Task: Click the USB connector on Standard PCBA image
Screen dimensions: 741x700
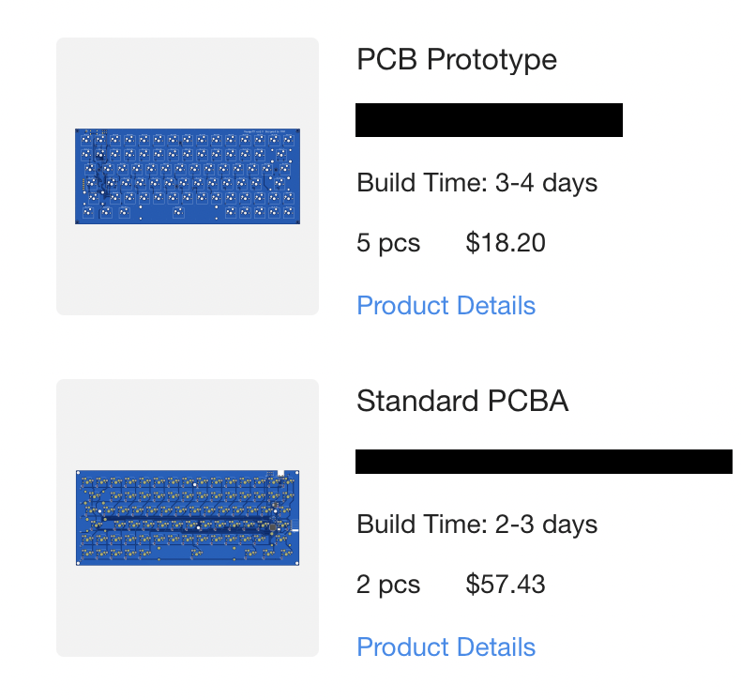Action: coord(280,473)
